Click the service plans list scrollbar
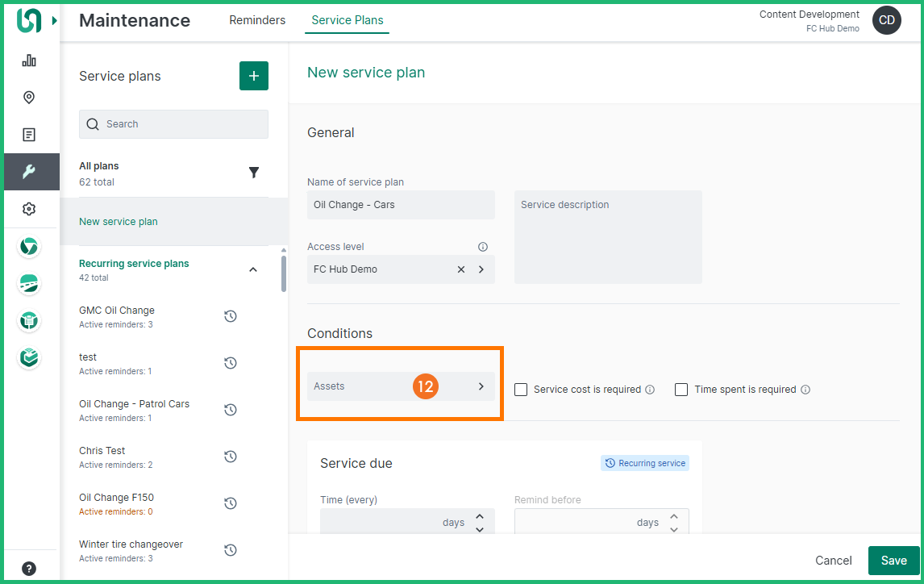The image size is (924, 584). [x=283, y=274]
